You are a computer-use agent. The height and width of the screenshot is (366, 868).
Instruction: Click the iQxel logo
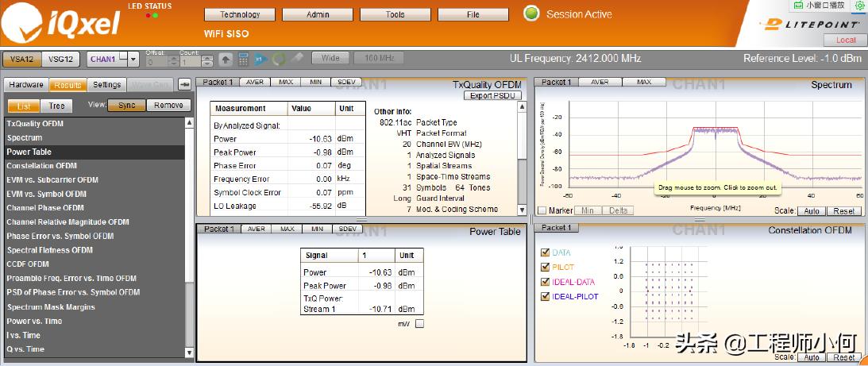tap(62, 22)
